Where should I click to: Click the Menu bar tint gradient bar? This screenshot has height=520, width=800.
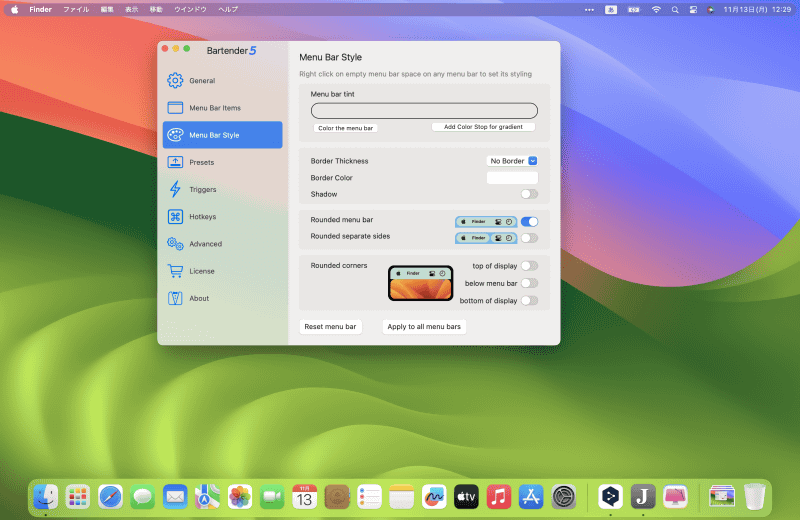(x=424, y=110)
